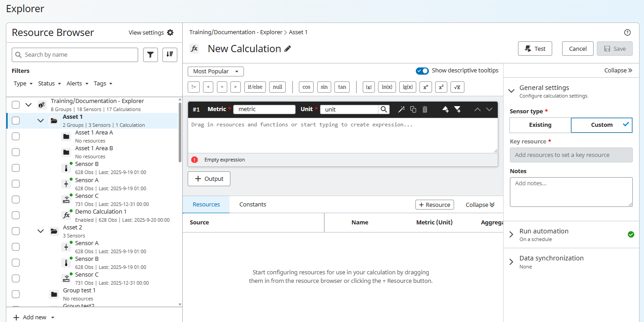Image resolution: width=644 pixels, height=322 pixels.
Task: Collapse the right settings panel
Action: point(618,71)
